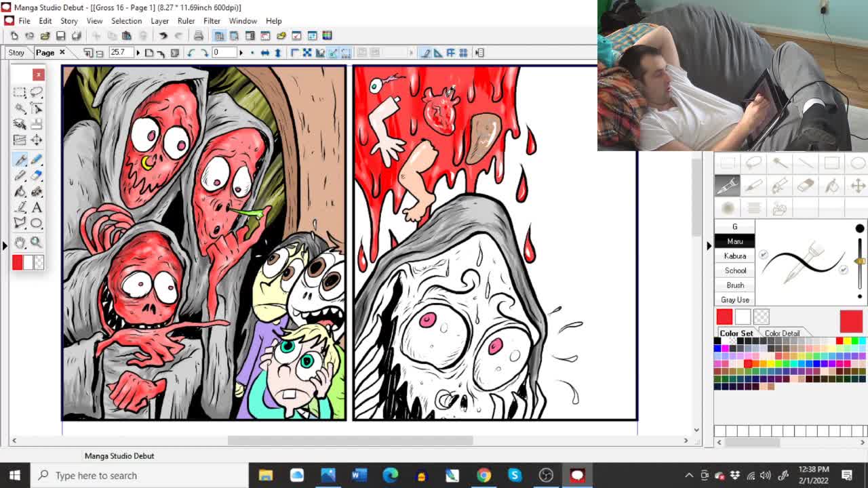This screenshot has width=868, height=488.
Task: Choose the Marker tool
Action: pyautogui.click(x=20, y=176)
